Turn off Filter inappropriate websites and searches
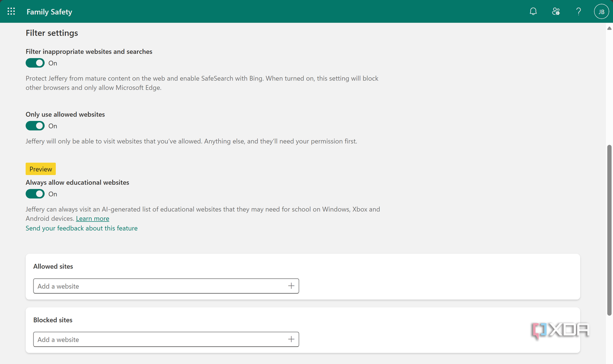 pos(35,63)
